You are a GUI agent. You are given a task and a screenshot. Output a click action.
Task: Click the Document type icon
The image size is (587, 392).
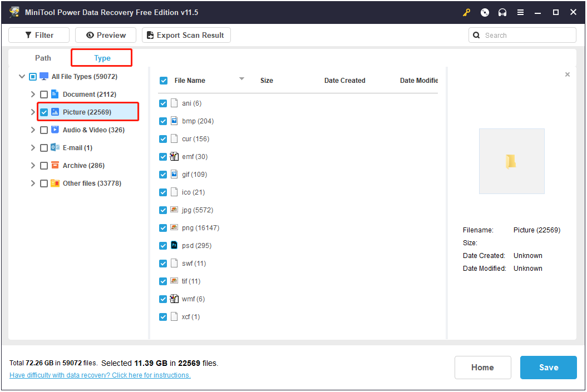55,94
